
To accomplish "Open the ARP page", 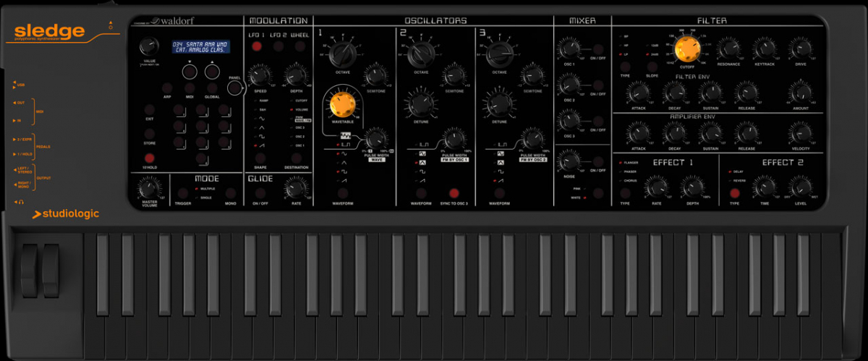I will [x=167, y=88].
